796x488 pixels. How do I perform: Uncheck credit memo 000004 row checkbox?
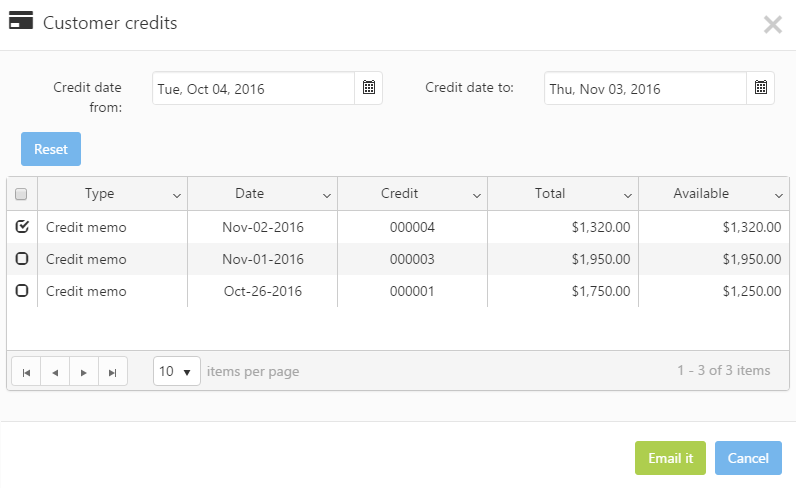(x=22, y=227)
